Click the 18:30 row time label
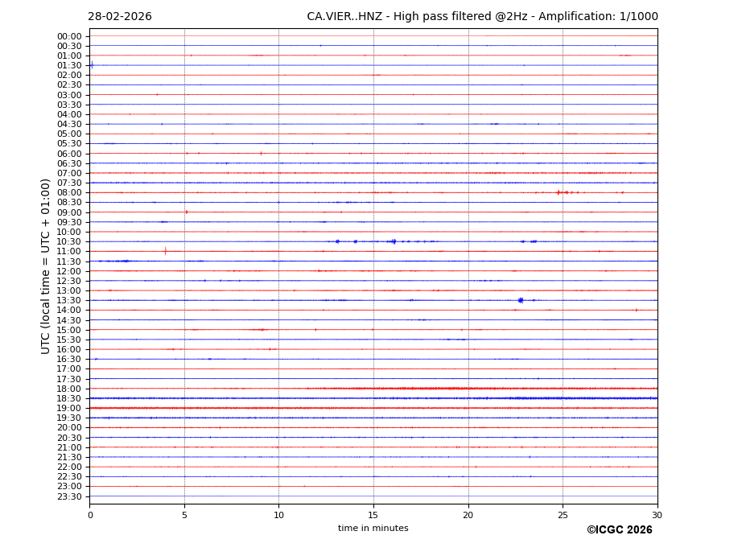The width and height of the screenshot is (746, 560). click(68, 398)
